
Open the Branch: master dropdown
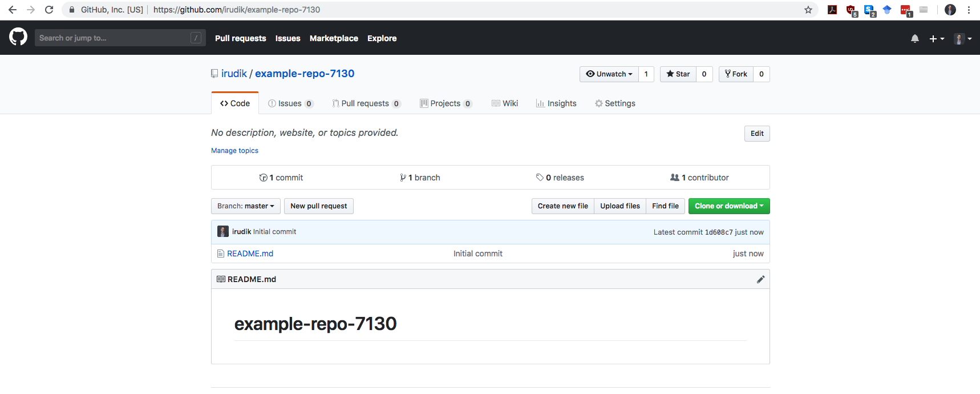pyautogui.click(x=245, y=206)
